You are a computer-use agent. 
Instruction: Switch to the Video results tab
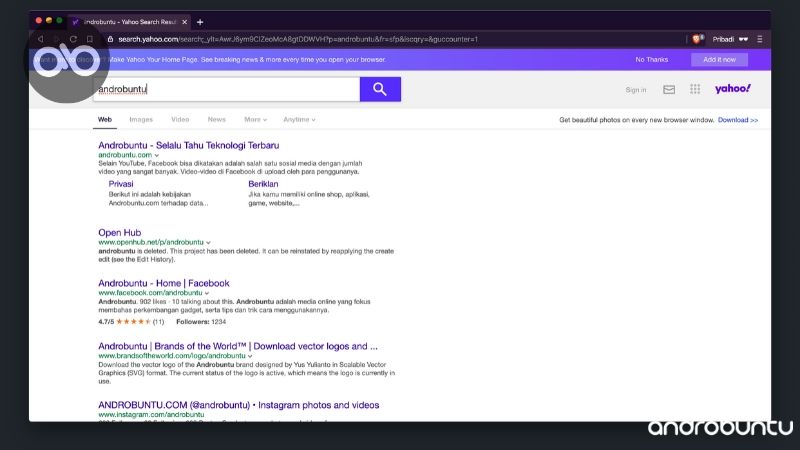[x=180, y=119]
